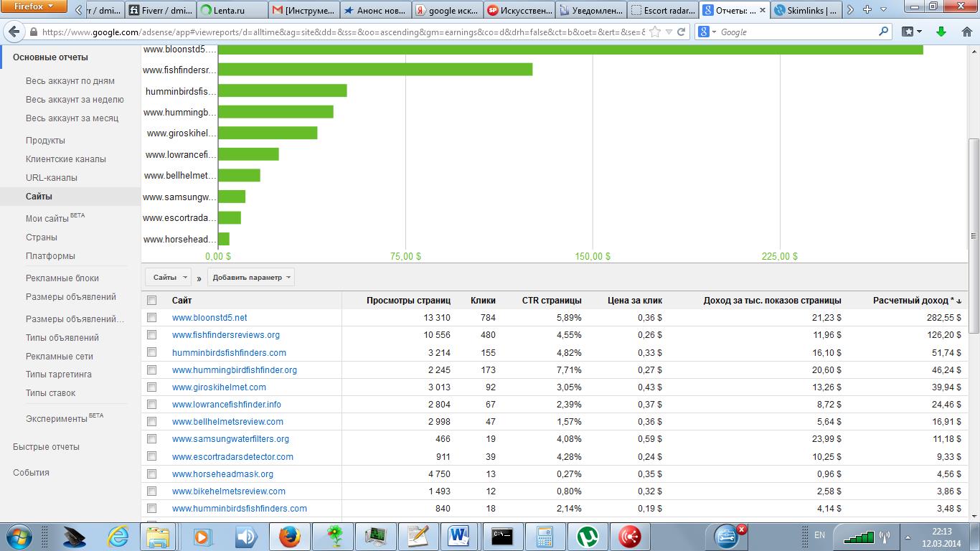
Task: Expand the Быстрые отчеты section
Action: pos(46,447)
